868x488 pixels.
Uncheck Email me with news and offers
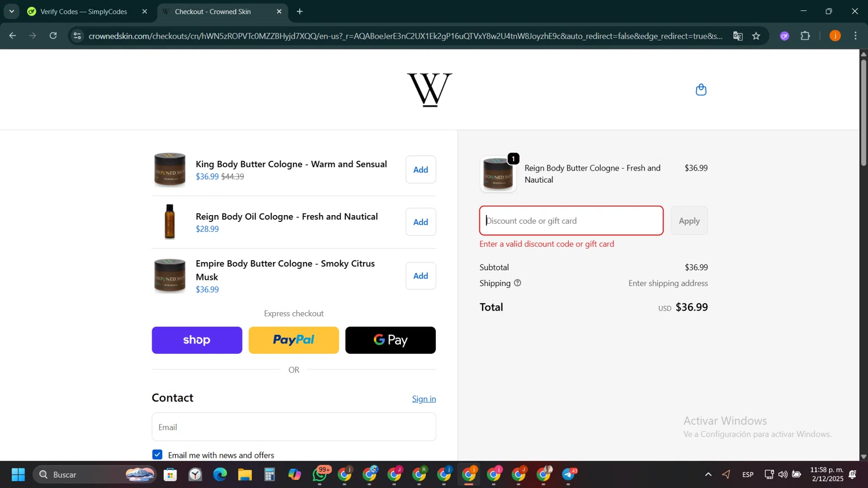[x=157, y=454]
